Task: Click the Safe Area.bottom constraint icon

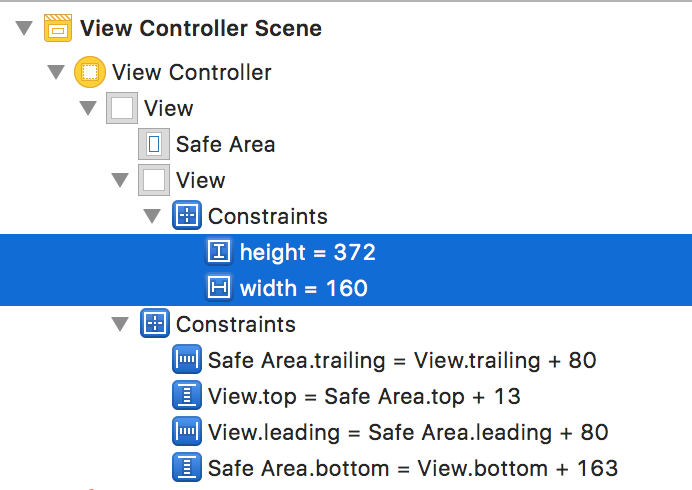Action: (x=187, y=468)
